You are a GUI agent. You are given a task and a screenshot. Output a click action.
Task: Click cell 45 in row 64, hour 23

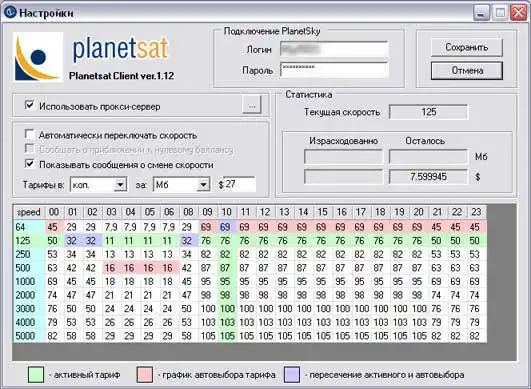pos(476,227)
